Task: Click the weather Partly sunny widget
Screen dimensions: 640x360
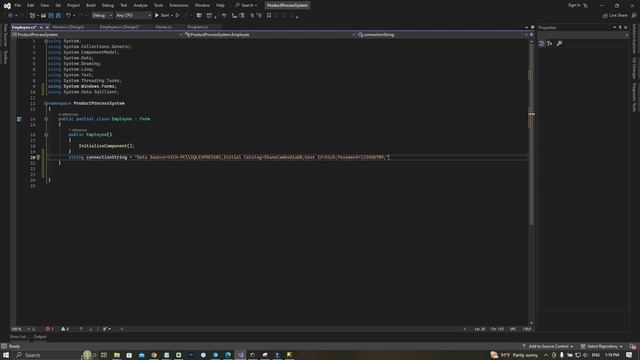Action: pos(514,355)
